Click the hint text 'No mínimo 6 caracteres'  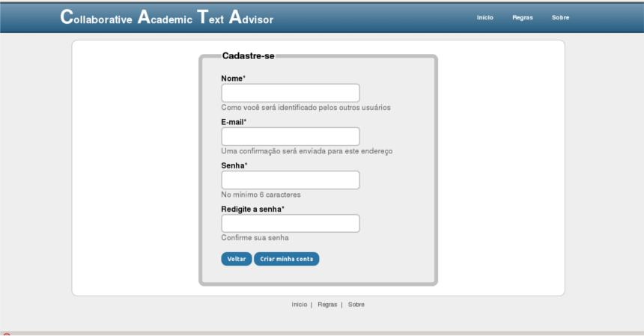click(x=261, y=195)
